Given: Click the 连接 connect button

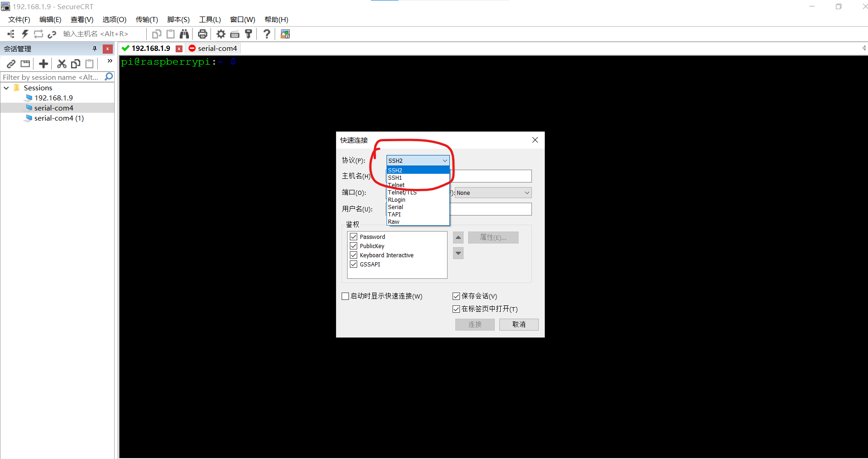Looking at the screenshot, I should coord(475,324).
